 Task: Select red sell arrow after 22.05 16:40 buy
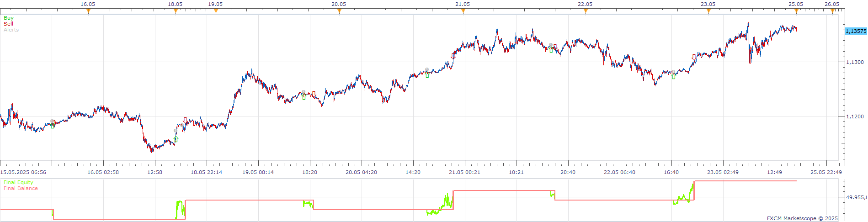point(694,57)
